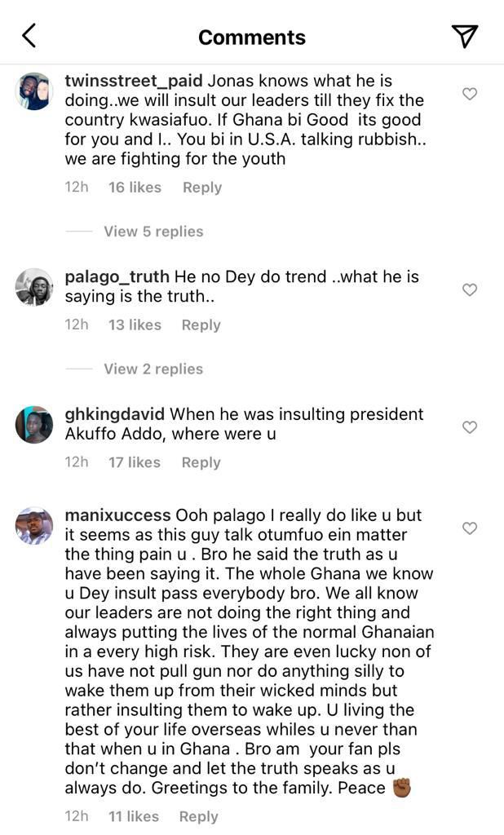Select the Comments title header
504x835 pixels.
click(x=251, y=36)
